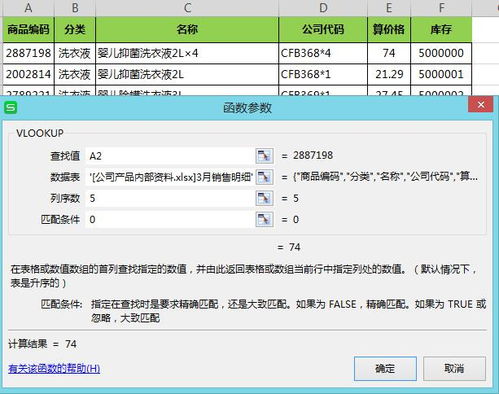Click the range picker icon beside 列序数 field

coord(265,198)
